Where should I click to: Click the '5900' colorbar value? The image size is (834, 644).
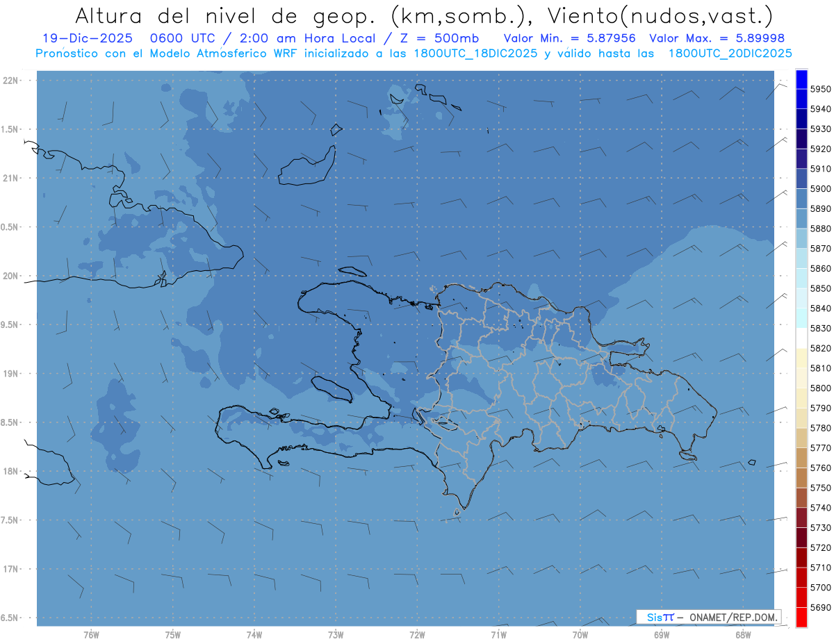click(x=820, y=188)
